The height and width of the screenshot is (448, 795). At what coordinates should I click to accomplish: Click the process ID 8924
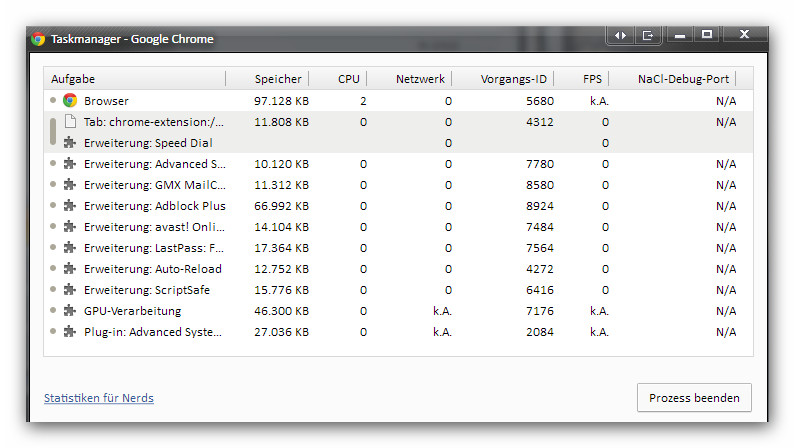tap(540, 206)
